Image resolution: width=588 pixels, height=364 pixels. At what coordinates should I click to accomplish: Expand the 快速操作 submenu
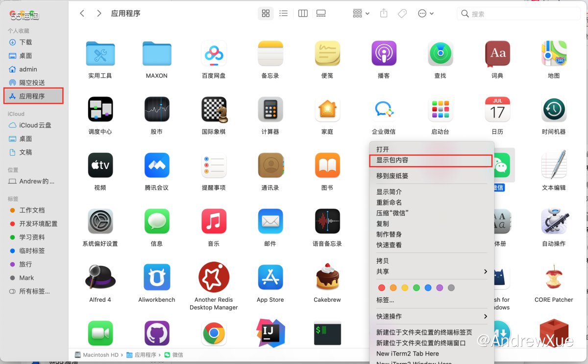coord(431,316)
